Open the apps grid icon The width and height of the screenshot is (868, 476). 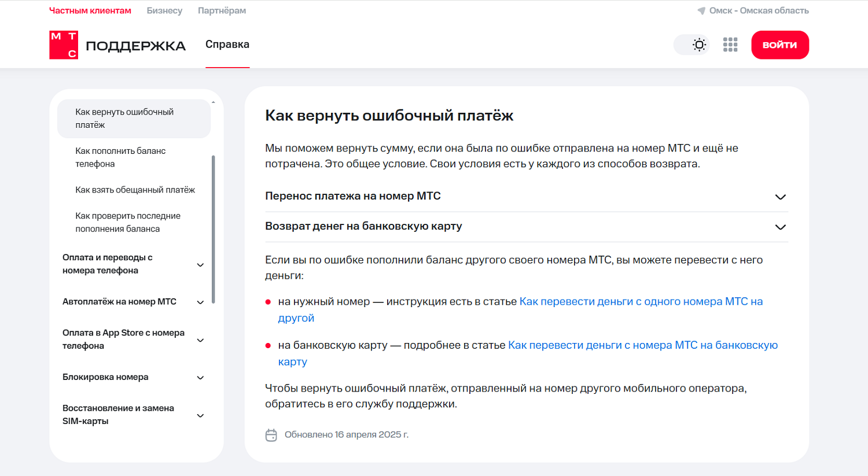pyautogui.click(x=730, y=45)
